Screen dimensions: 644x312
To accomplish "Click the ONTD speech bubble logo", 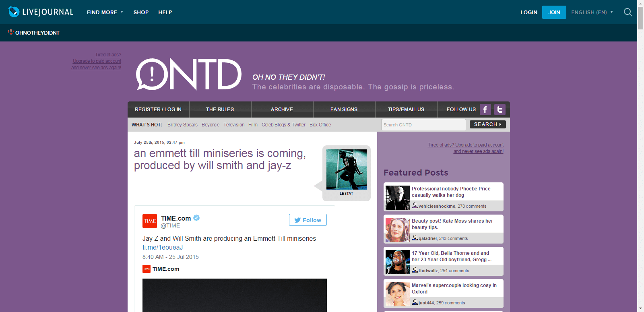I will pyautogui.click(x=152, y=74).
